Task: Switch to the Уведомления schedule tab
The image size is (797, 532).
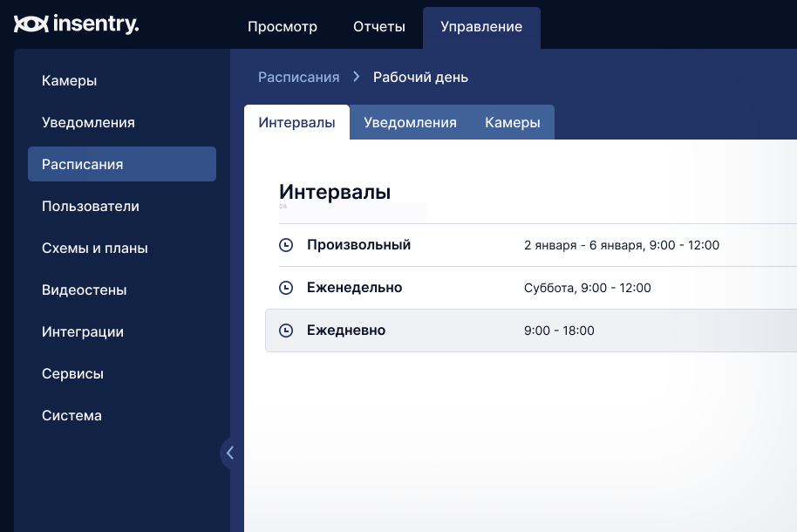Action: click(410, 122)
